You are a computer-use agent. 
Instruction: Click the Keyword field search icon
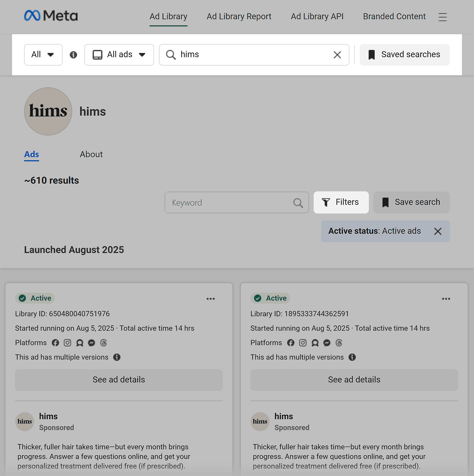coord(298,203)
